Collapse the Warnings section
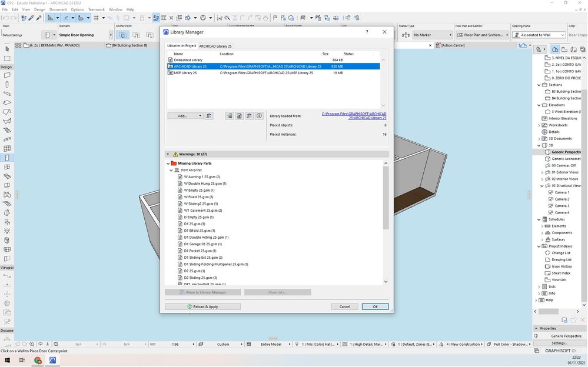Viewport: 588px width, 367px height. (168, 154)
